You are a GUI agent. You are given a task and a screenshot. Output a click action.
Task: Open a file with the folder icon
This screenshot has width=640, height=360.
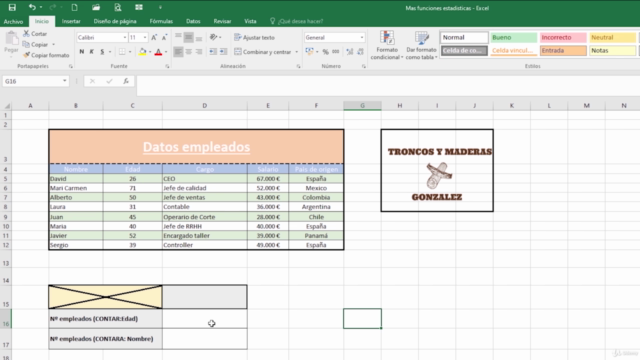pos(96,7)
